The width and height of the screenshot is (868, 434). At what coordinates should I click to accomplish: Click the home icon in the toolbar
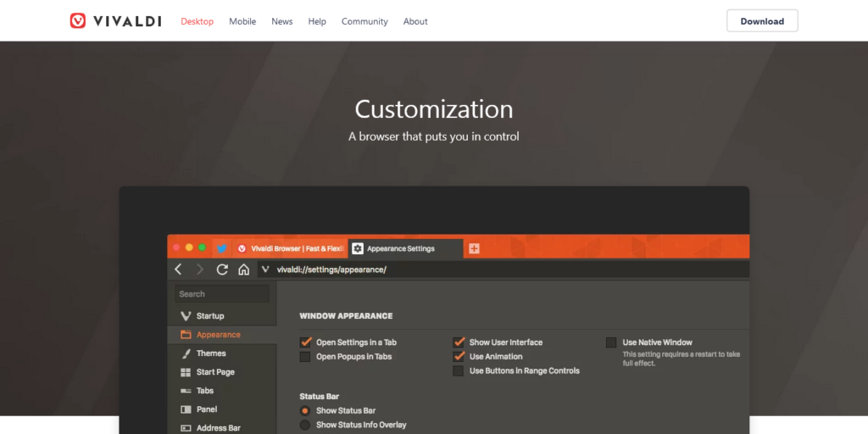[243, 270]
